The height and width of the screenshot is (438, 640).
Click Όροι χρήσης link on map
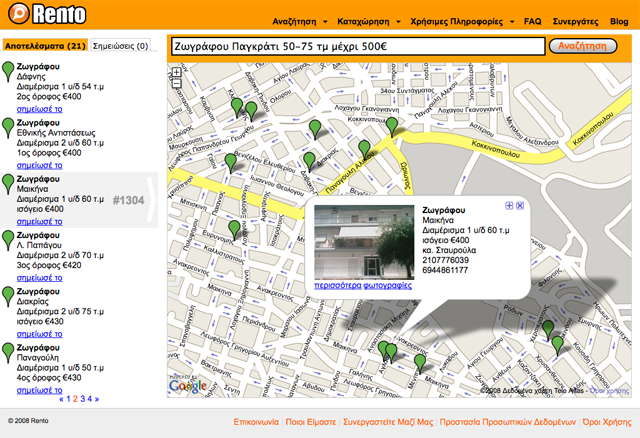pyautogui.click(x=609, y=391)
